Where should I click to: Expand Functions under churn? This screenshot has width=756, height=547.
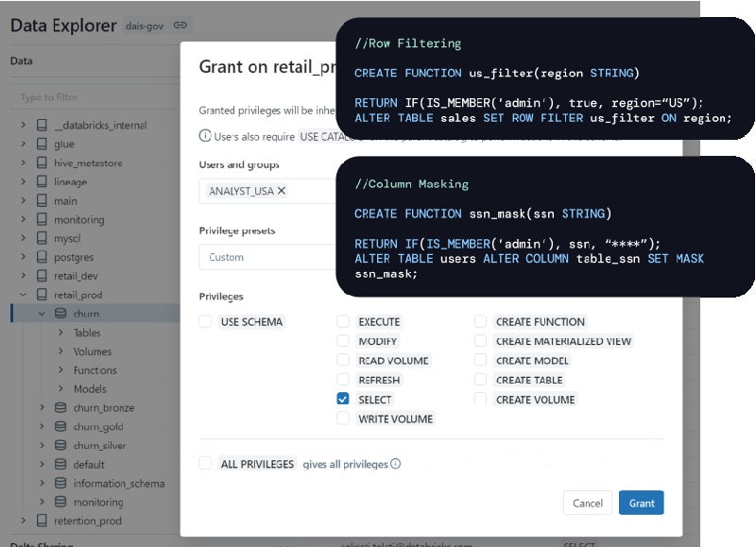[60, 369]
